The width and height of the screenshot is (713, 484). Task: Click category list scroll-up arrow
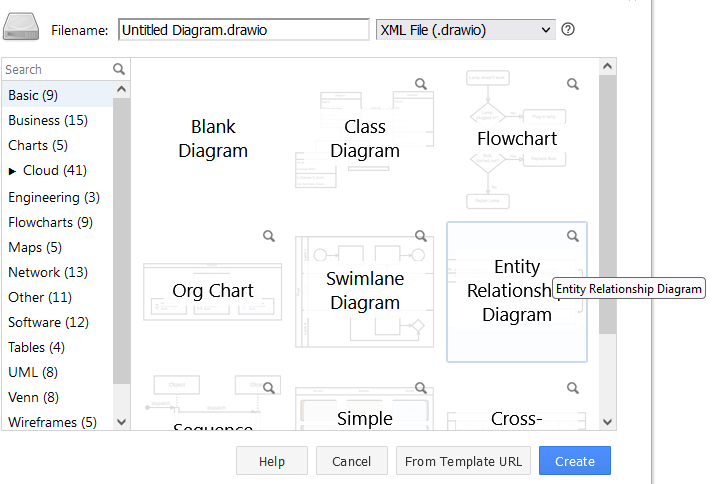coord(121,89)
